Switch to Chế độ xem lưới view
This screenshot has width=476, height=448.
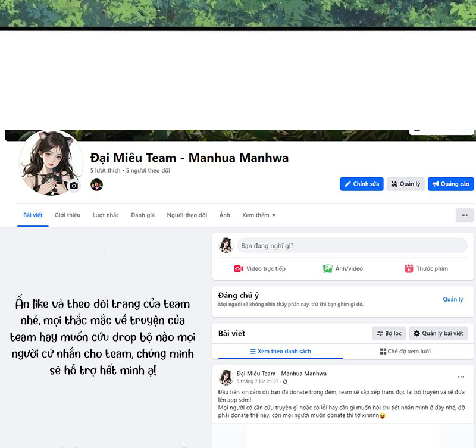tap(405, 352)
